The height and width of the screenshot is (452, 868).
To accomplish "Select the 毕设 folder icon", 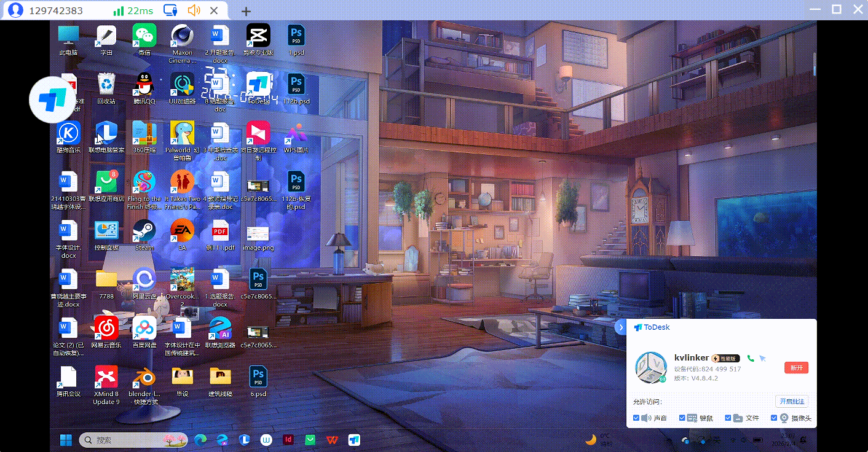I will [183, 381].
